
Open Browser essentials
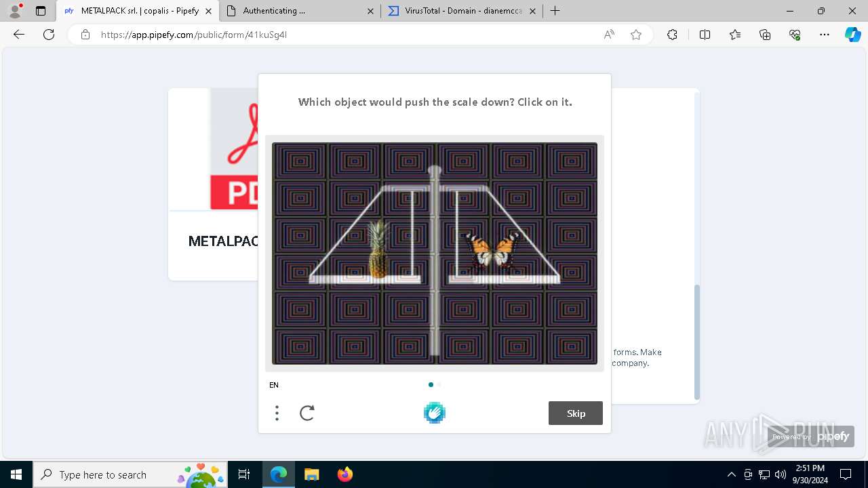[795, 35]
